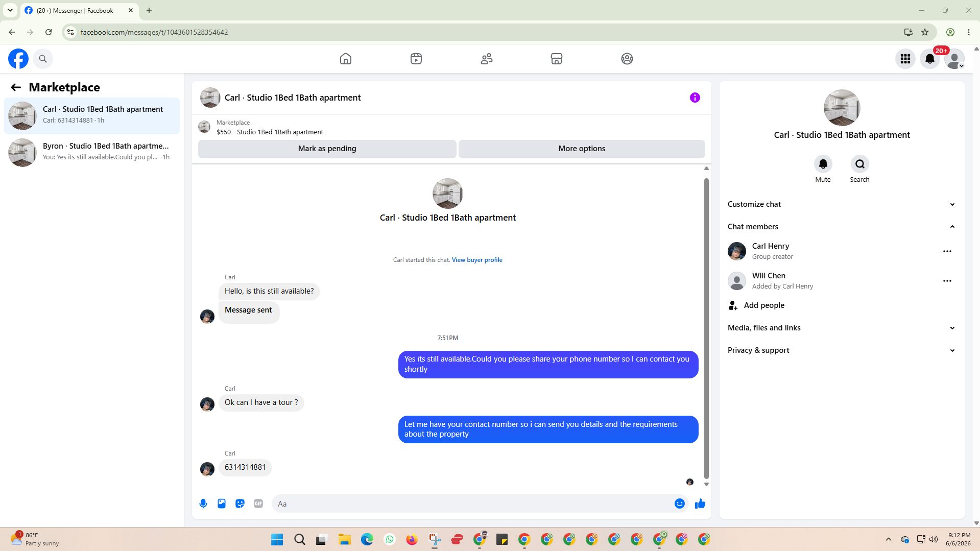Send a thumbs up like
Image resolution: width=980 pixels, height=551 pixels.
coord(700,504)
